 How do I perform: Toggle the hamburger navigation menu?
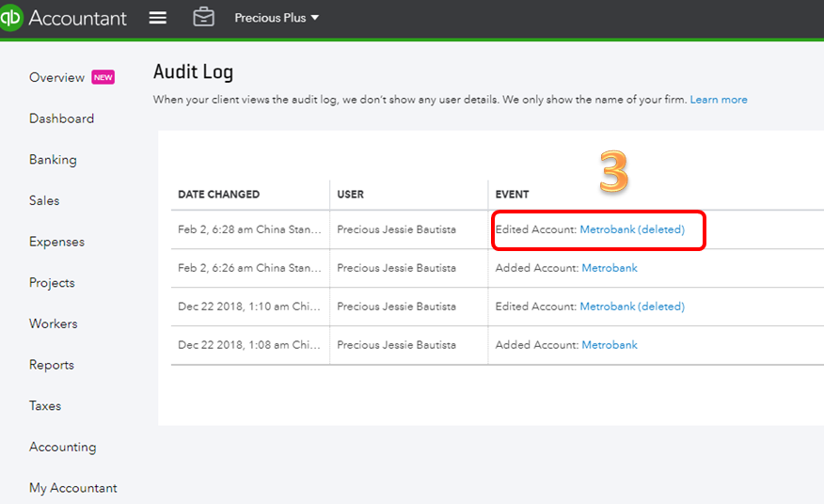point(158,18)
